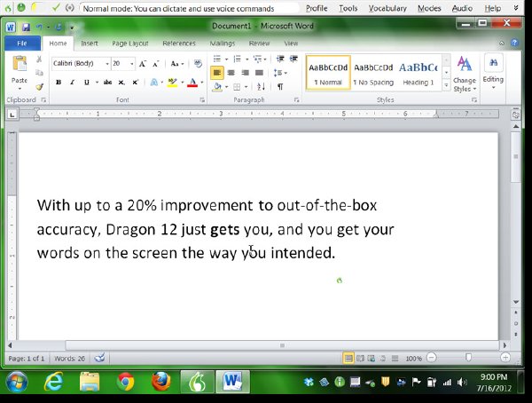This screenshot has height=403, width=532.
Task: Select Justify alignment
Action: click(x=259, y=73)
